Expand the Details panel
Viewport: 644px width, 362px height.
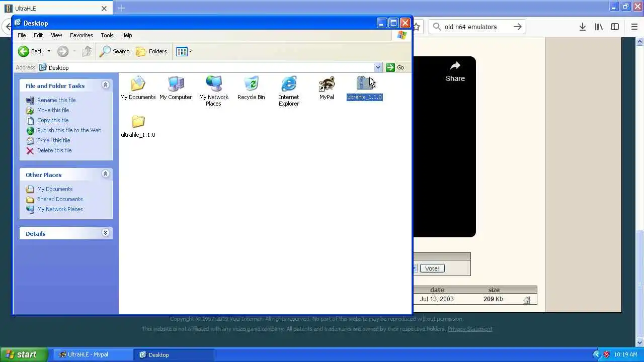coord(105,233)
